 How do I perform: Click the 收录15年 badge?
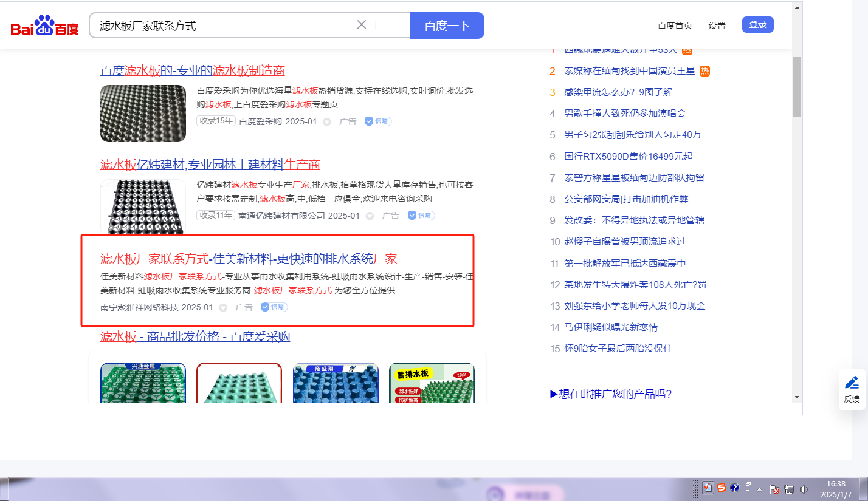click(x=216, y=121)
